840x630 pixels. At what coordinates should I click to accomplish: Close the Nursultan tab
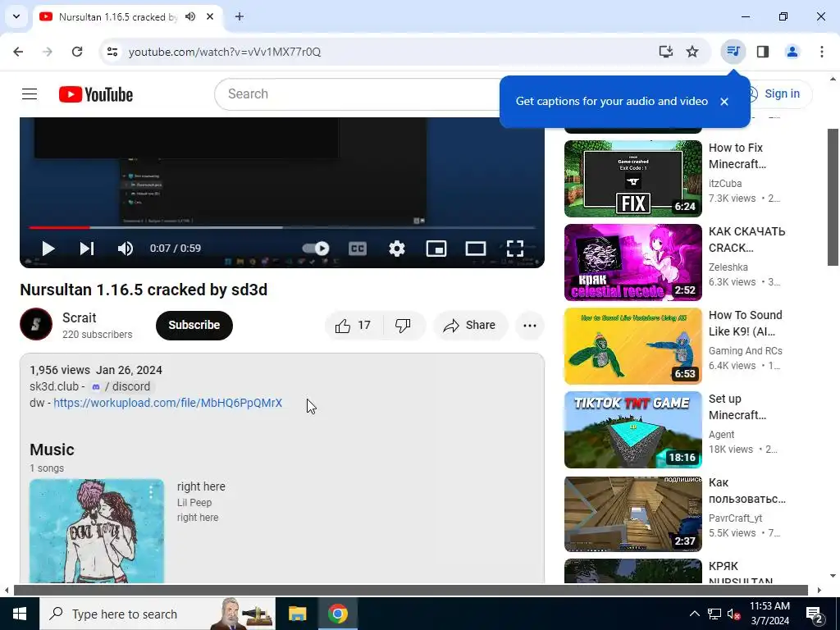click(x=210, y=17)
